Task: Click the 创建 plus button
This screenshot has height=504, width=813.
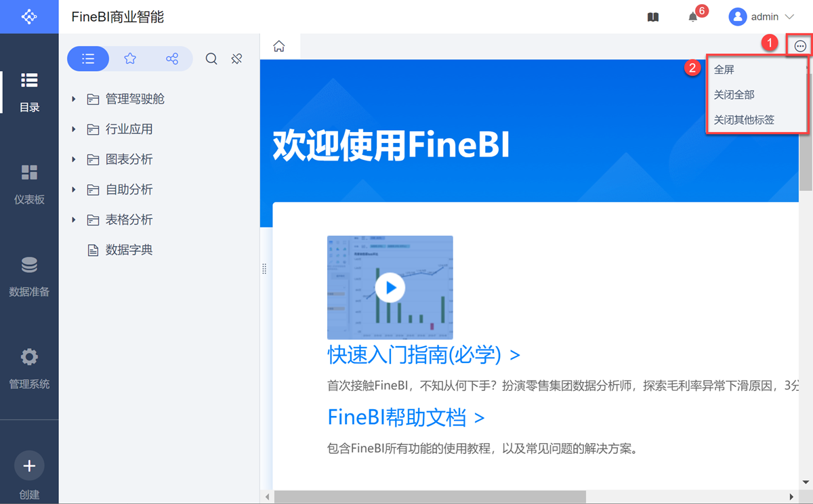Action: pyautogui.click(x=29, y=466)
